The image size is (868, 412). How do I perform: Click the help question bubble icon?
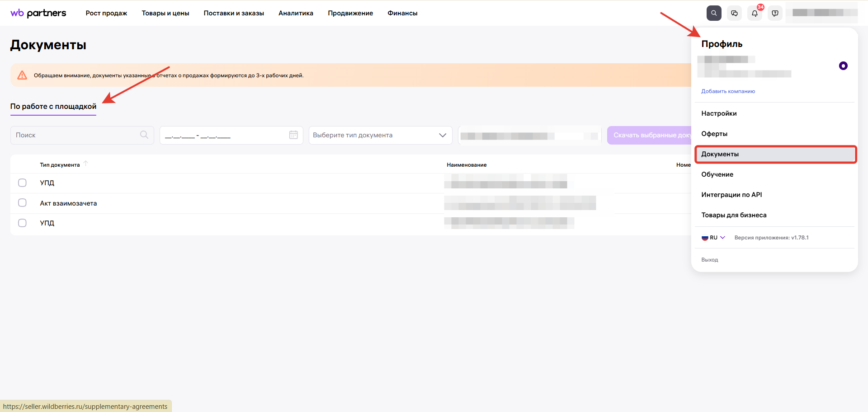[775, 13]
